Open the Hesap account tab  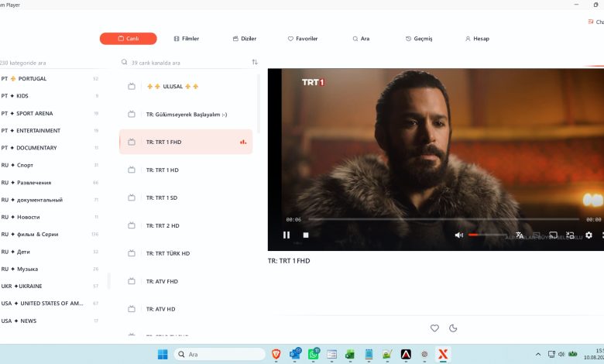point(477,39)
